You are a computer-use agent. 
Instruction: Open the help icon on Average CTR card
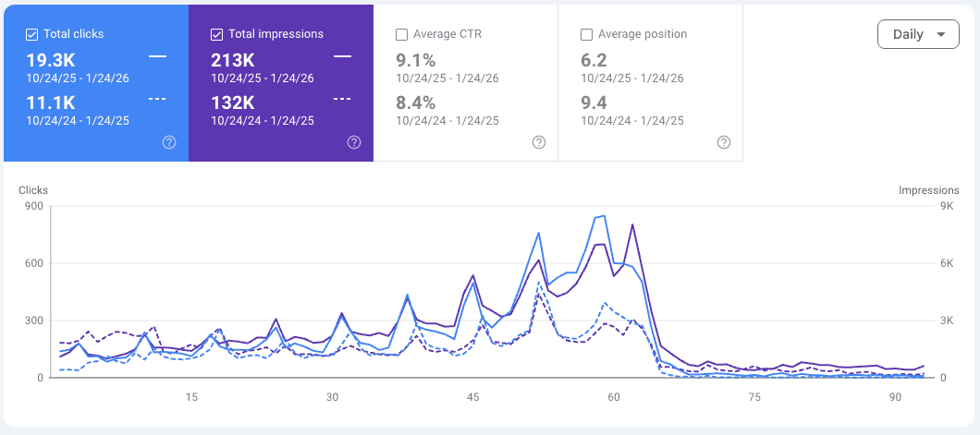click(x=539, y=142)
